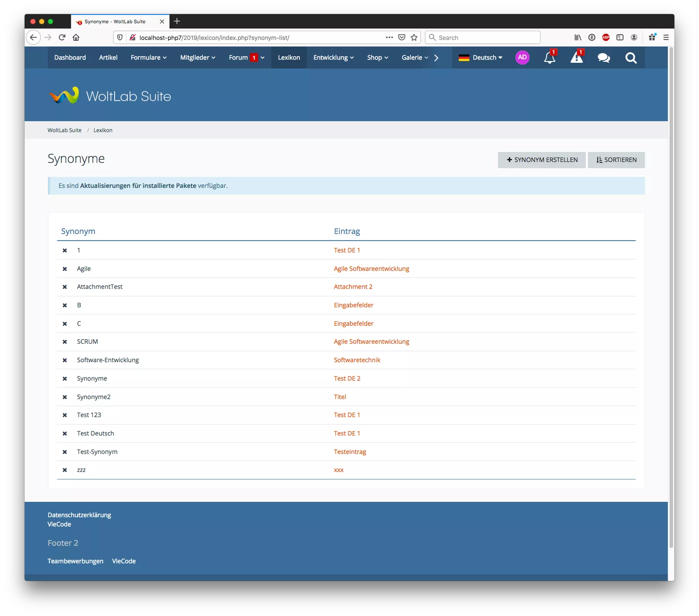Delete the zzz synonym entry
This screenshot has height=616, width=699.
coord(65,470)
